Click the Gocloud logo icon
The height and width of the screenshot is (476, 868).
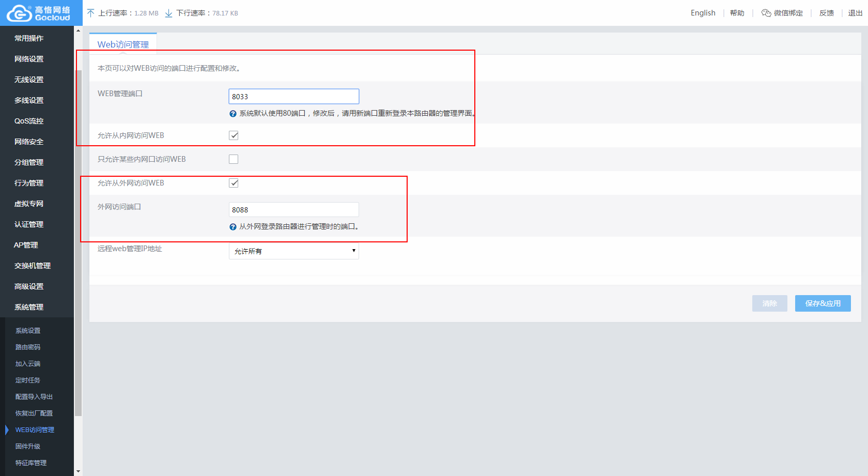[19, 13]
